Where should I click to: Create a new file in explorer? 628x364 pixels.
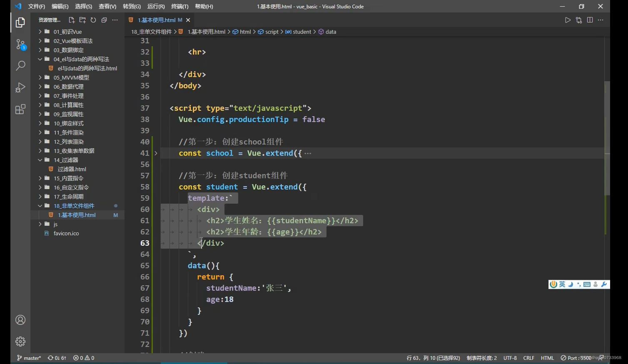(x=72, y=20)
